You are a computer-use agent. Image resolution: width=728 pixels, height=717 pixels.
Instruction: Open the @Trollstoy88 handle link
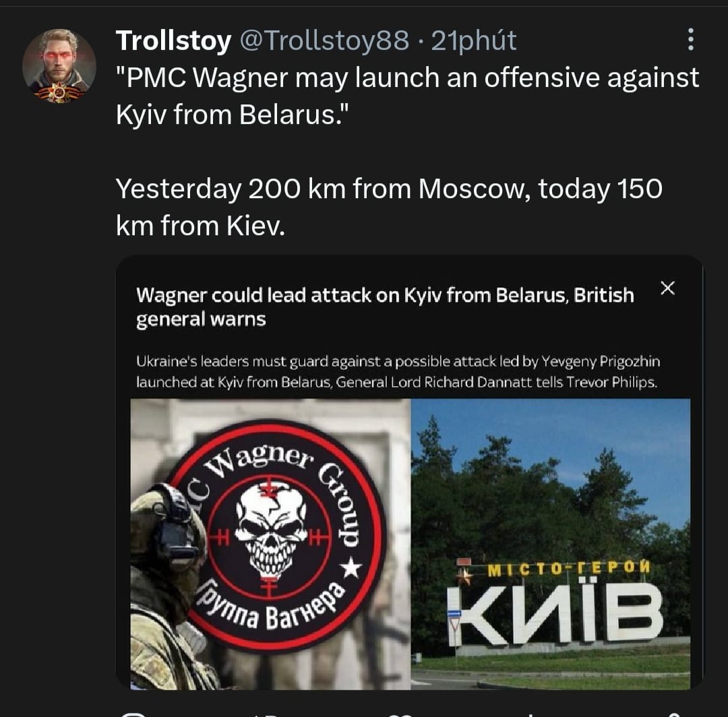point(325,42)
